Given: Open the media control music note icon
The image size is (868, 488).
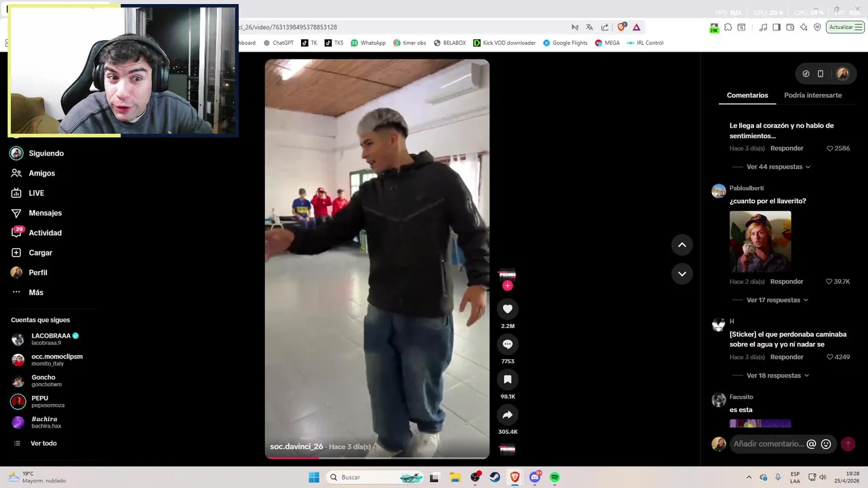Looking at the screenshot, I should tap(764, 27).
